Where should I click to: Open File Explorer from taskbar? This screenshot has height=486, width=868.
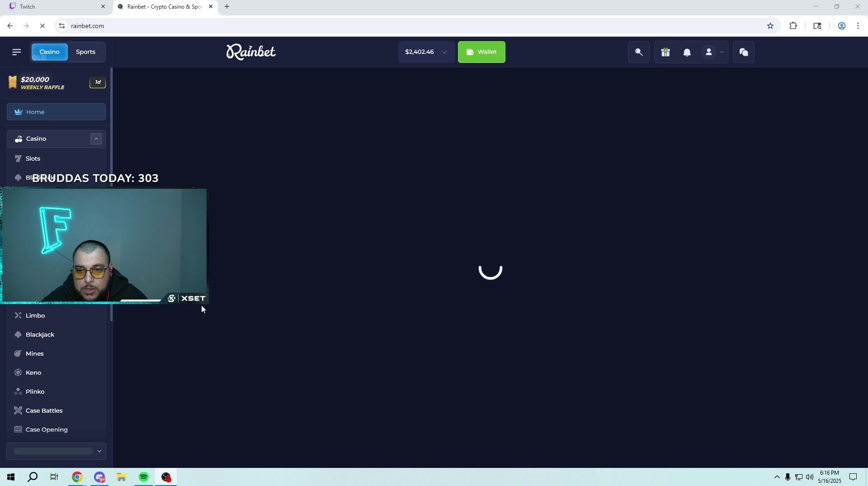point(122,477)
